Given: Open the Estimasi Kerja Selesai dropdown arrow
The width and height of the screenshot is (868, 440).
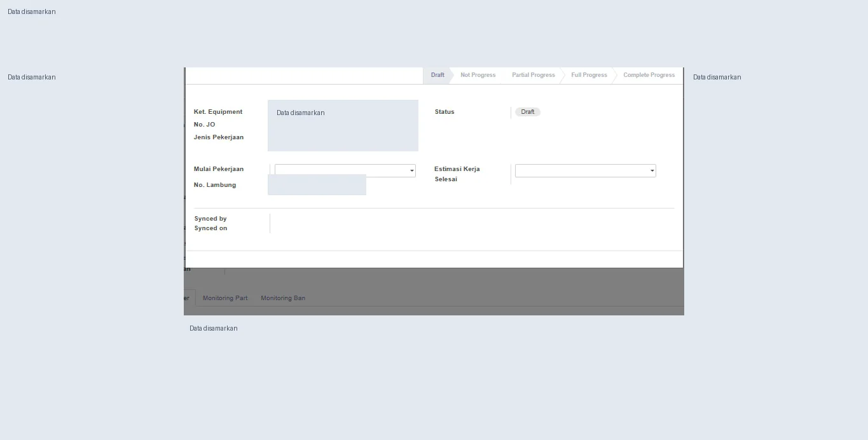Looking at the screenshot, I should [x=652, y=171].
